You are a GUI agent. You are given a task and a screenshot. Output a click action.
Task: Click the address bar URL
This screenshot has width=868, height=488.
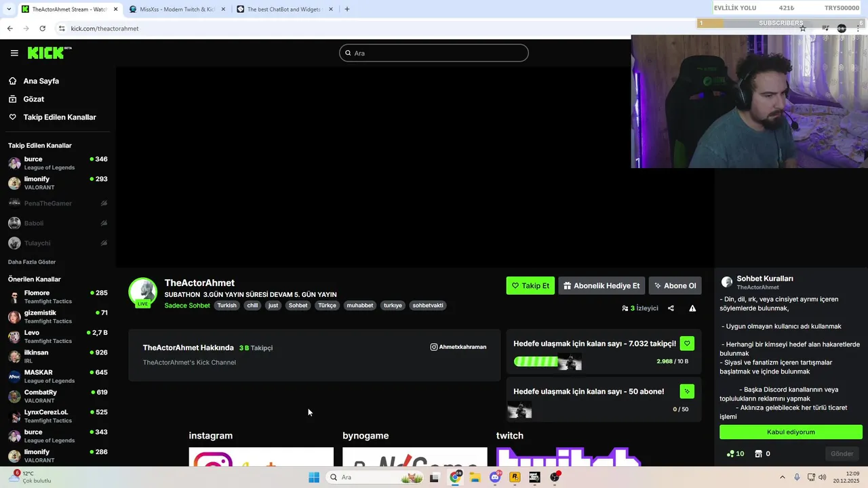[x=104, y=28]
